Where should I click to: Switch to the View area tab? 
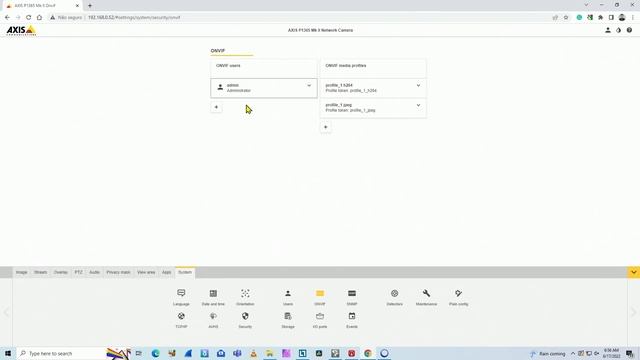[x=146, y=272]
